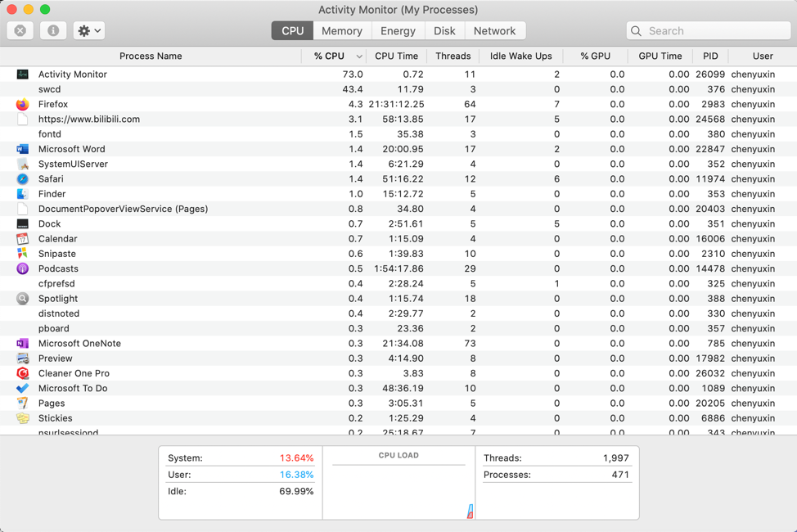
Task: Click the Firefox icon in the process list
Action: (x=22, y=105)
